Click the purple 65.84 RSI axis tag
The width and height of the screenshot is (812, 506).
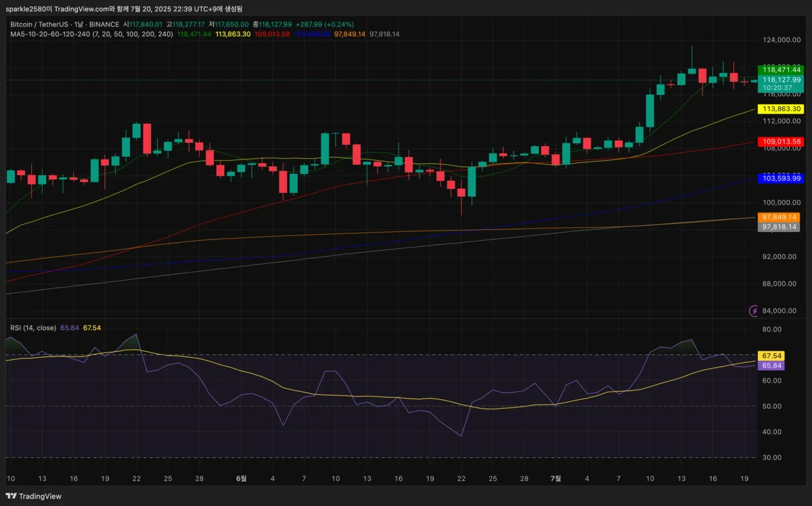click(x=772, y=365)
